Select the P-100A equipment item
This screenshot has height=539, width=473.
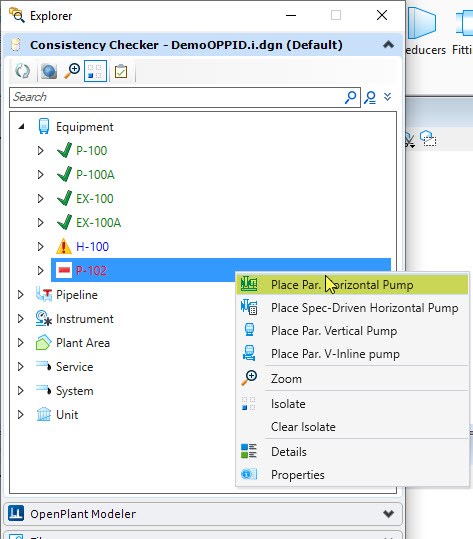[95, 175]
